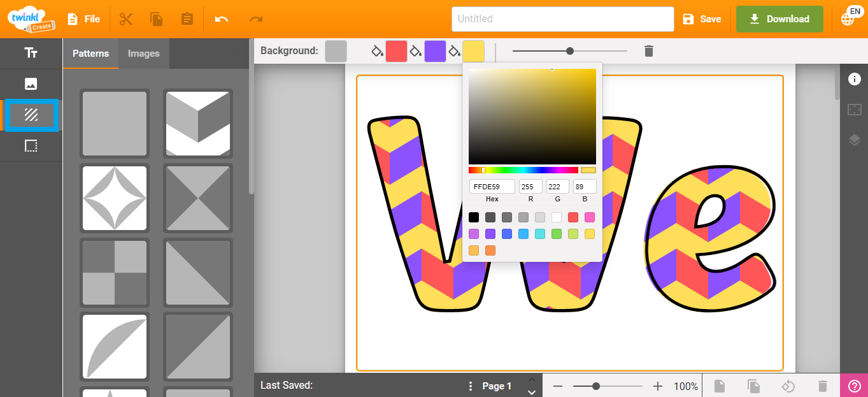The height and width of the screenshot is (397, 868).
Task: Go to previous page with the up chevron
Action: pyautogui.click(x=532, y=380)
